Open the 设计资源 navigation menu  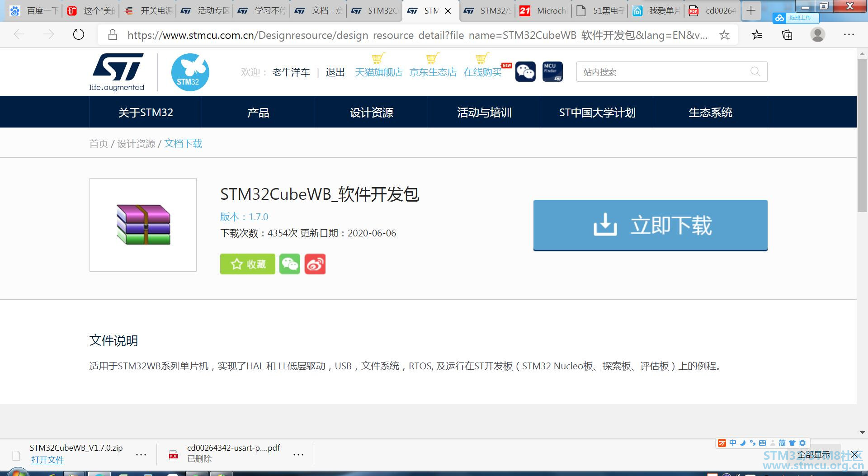[x=371, y=112]
